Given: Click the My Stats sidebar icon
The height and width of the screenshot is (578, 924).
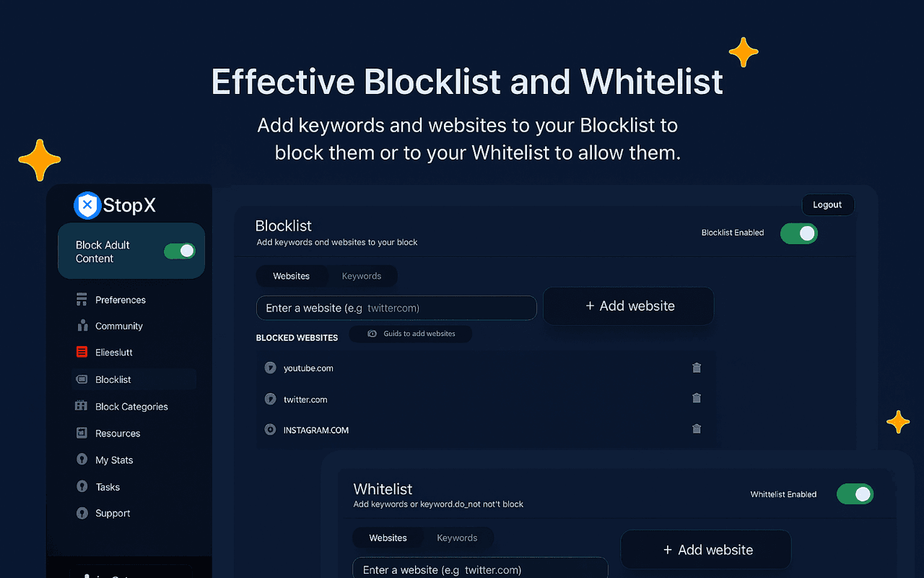Looking at the screenshot, I should coord(82,460).
